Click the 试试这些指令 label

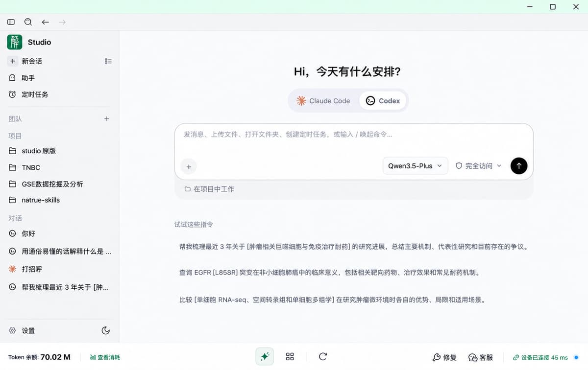(x=194, y=225)
